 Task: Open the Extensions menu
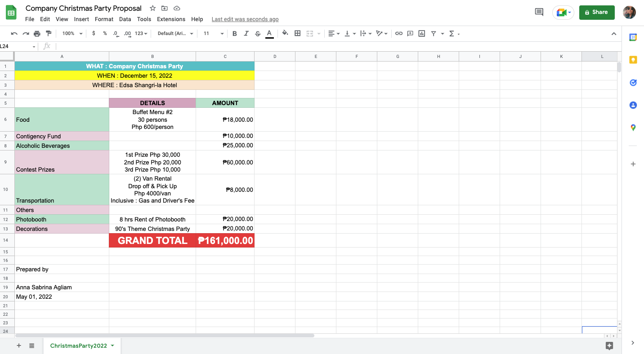tap(171, 19)
